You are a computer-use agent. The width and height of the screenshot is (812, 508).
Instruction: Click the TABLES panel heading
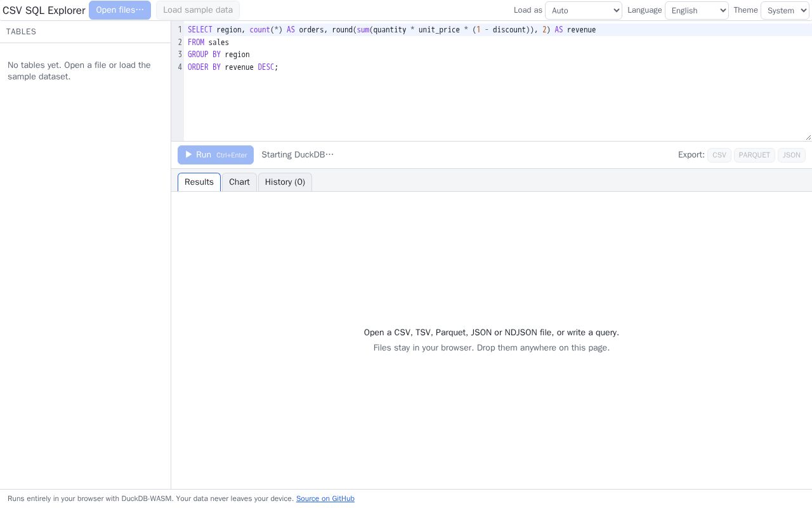coord(21,32)
